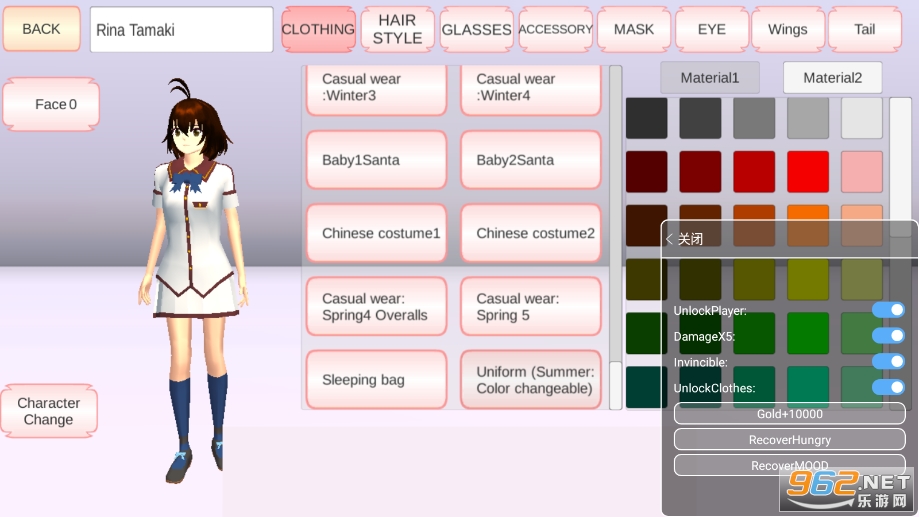The height and width of the screenshot is (517, 919).
Task: Click the Face 0 button
Action: (x=51, y=104)
